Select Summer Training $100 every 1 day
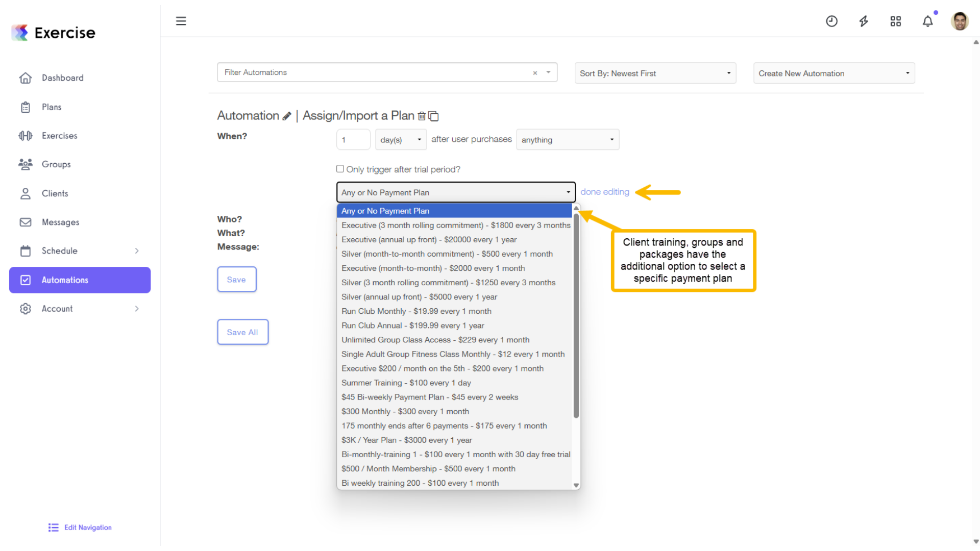 [x=454, y=383]
